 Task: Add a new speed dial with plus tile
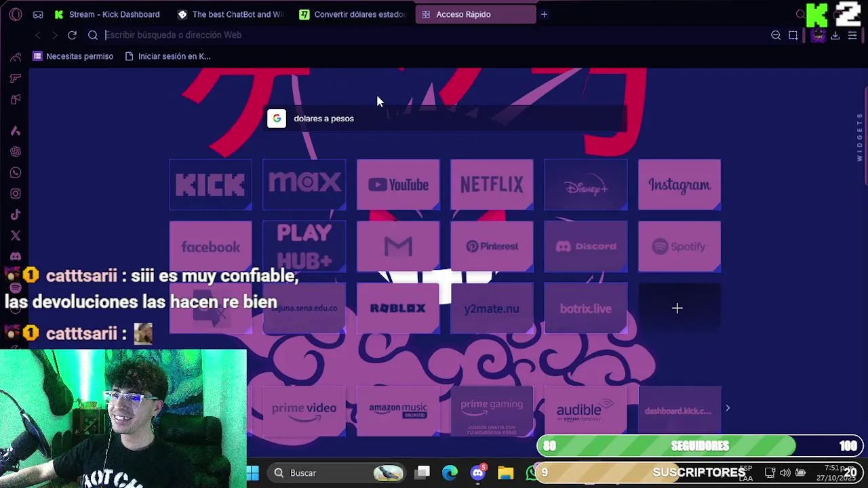(679, 308)
